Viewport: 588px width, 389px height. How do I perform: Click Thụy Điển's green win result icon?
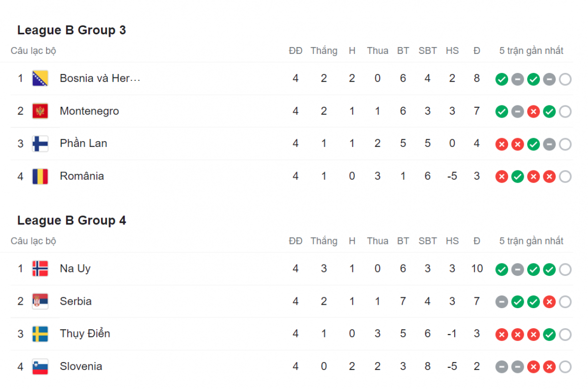tap(549, 335)
